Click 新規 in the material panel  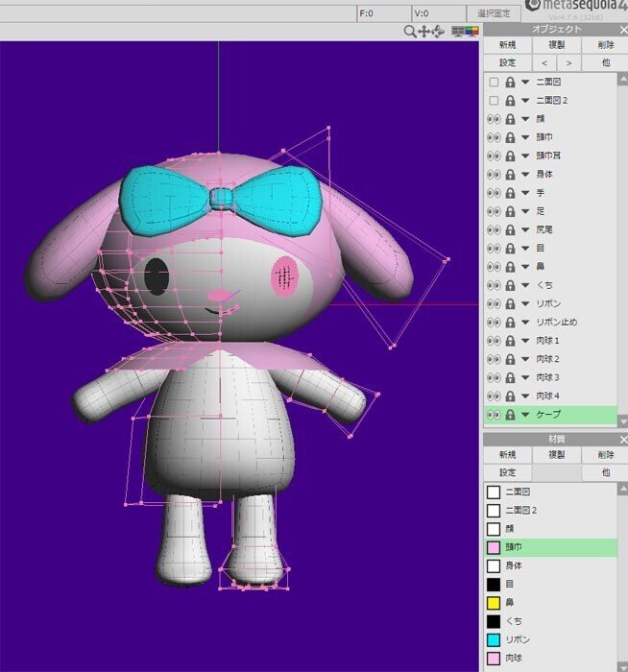[508, 455]
